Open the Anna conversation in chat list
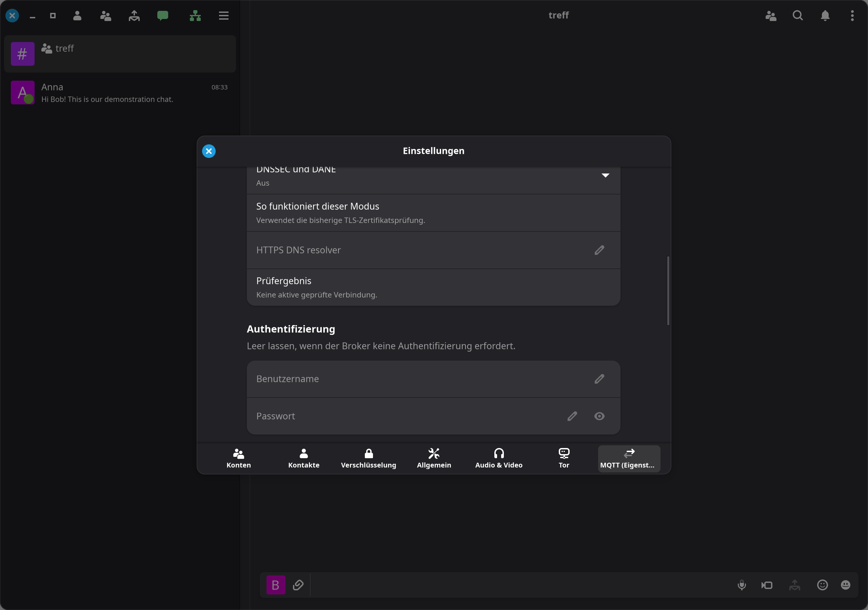The height and width of the screenshot is (610, 868). pos(120,93)
